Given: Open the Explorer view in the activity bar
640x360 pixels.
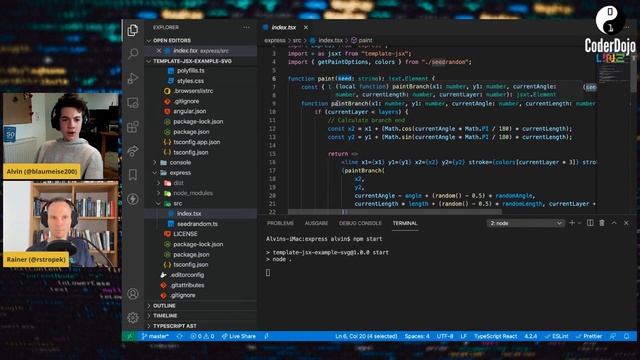Looking at the screenshot, I should [133, 30].
